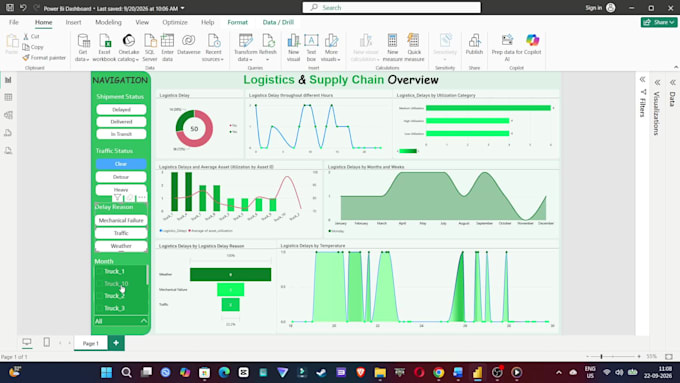Click the Mechanical Failure delay reason button
The image size is (680, 383).
point(121,220)
